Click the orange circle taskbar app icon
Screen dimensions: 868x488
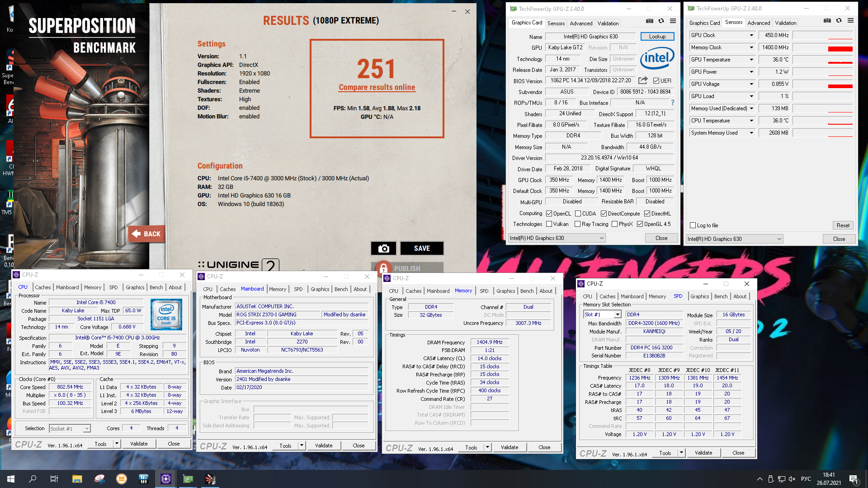tap(121, 479)
